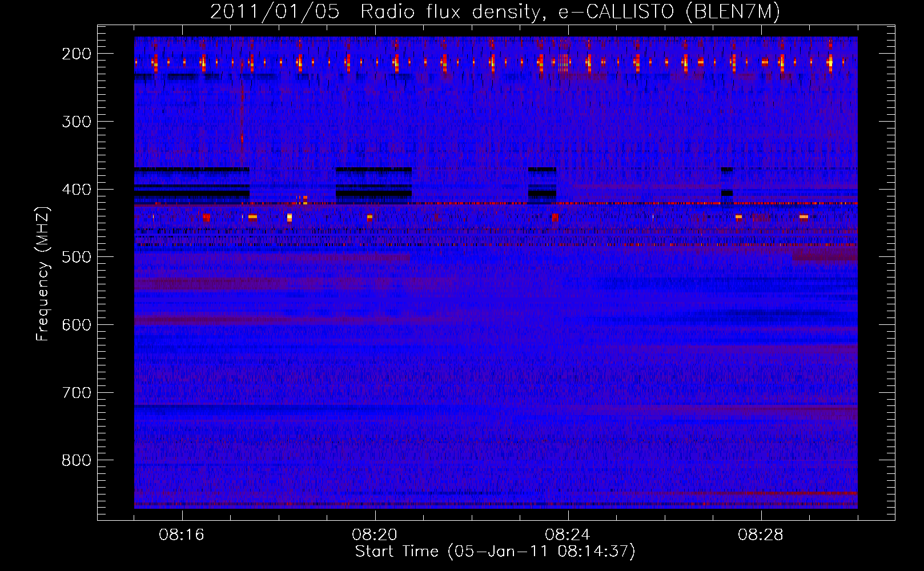924x571 pixels.
Task: Click the 500 frequency tick label
Action: tap(77, 257)
